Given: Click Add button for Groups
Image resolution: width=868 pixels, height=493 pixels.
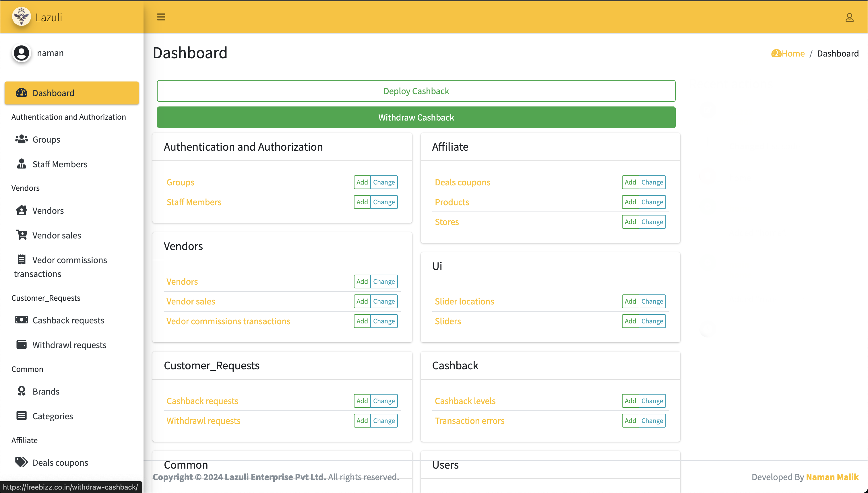Looking at the screenshot, I should (x=362, y=182).
